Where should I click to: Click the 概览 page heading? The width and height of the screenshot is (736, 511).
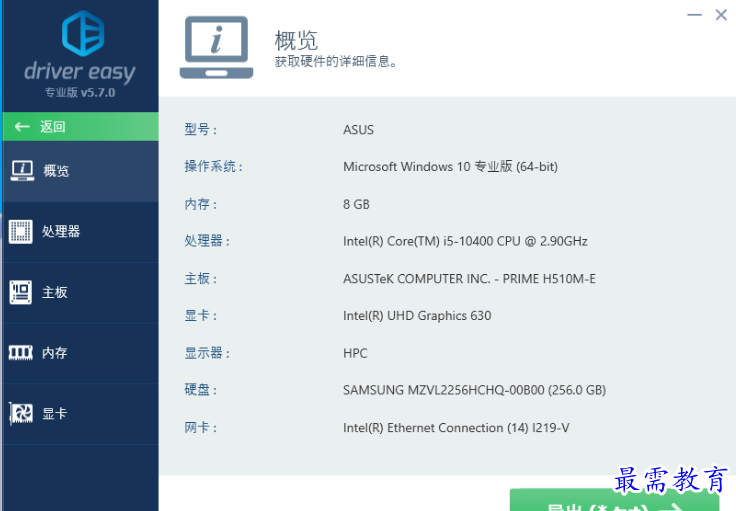[x=296, y=40]
